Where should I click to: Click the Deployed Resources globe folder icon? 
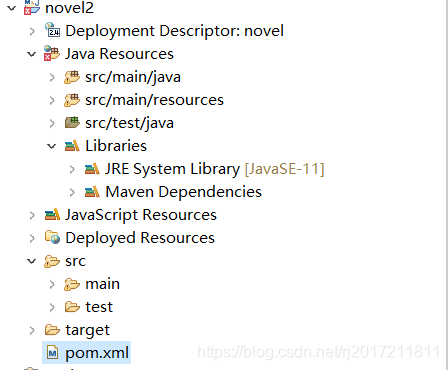pos(52,237)
